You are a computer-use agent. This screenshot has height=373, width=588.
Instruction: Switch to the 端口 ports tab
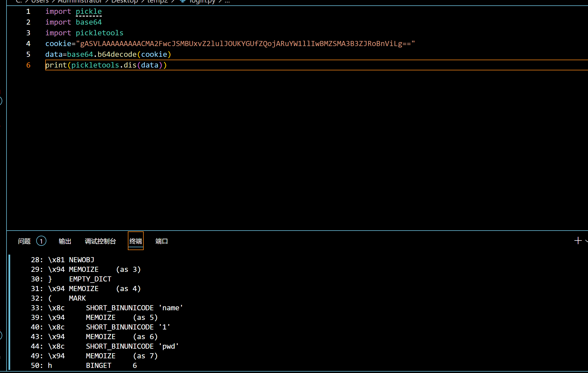(x=162, y=241)
